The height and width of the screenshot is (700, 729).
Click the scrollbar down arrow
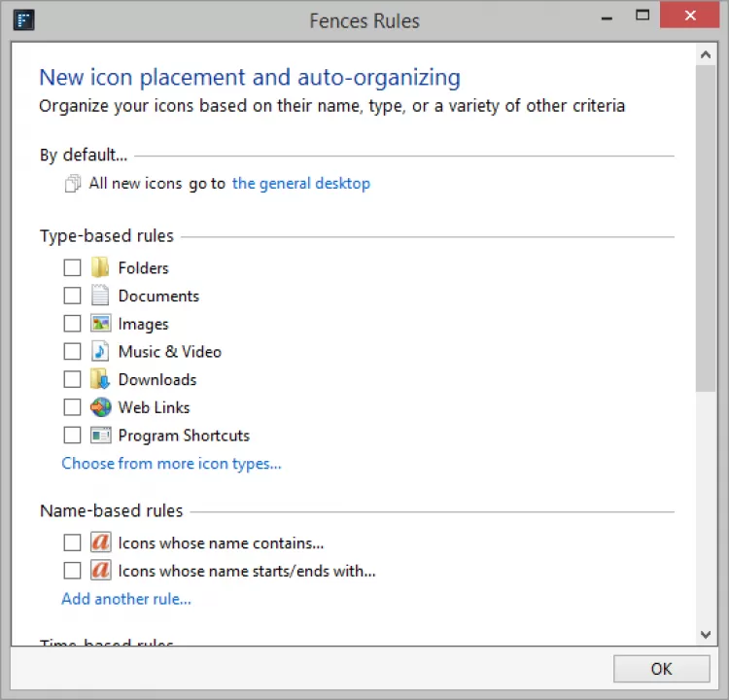point(707,635)
